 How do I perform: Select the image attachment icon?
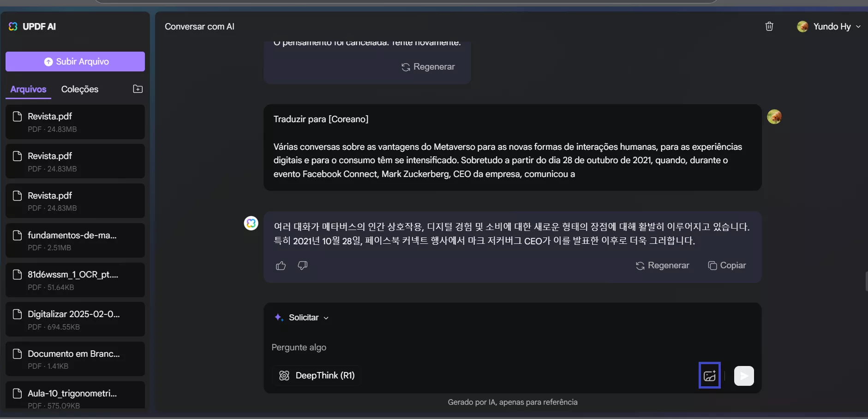709,375
